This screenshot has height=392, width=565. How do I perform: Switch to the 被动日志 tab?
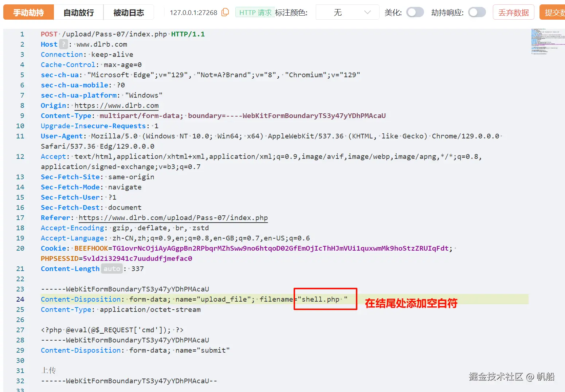click(x=129, y=12)
